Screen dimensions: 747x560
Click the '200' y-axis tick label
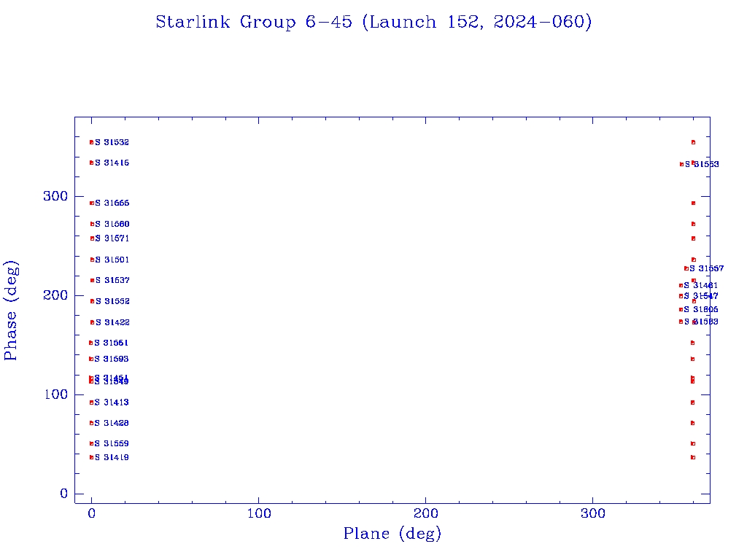(x=55, y=295)
